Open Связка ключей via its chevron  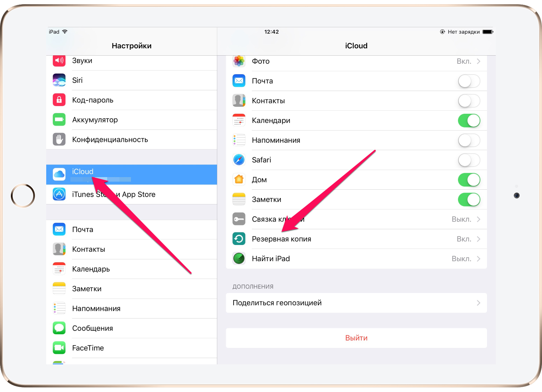coord(478,219)
